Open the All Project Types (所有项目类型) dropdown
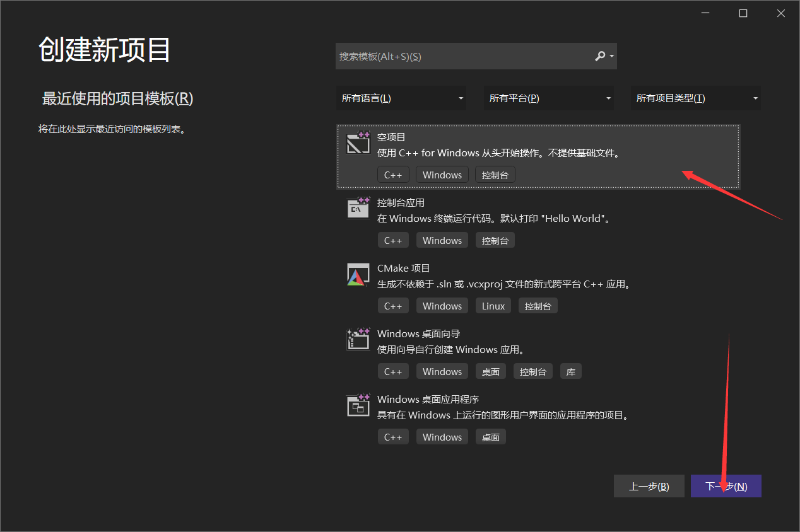 pos(696,98)
